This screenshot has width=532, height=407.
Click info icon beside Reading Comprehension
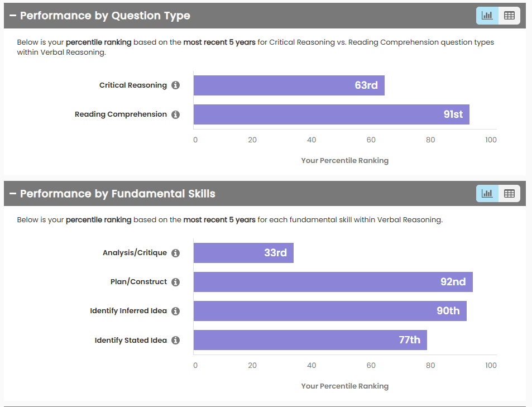tap(175, 114)
